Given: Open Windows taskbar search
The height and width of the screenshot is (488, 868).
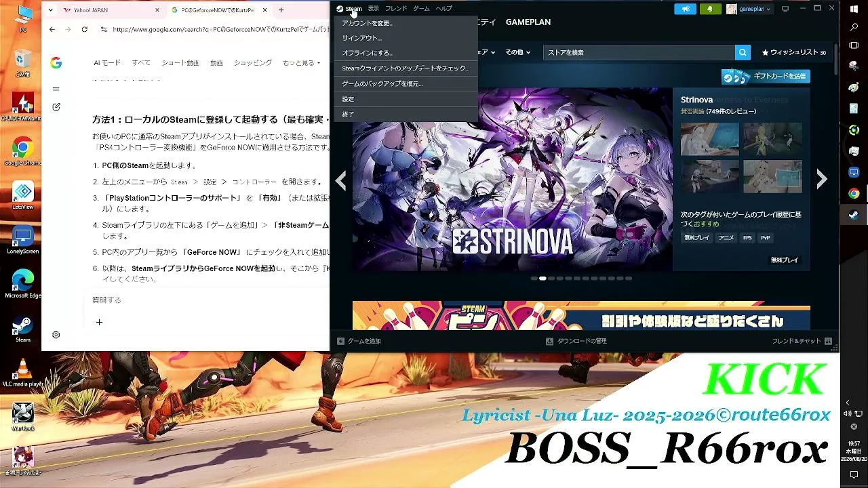Looking at the screenshot, I should (854, 27).
